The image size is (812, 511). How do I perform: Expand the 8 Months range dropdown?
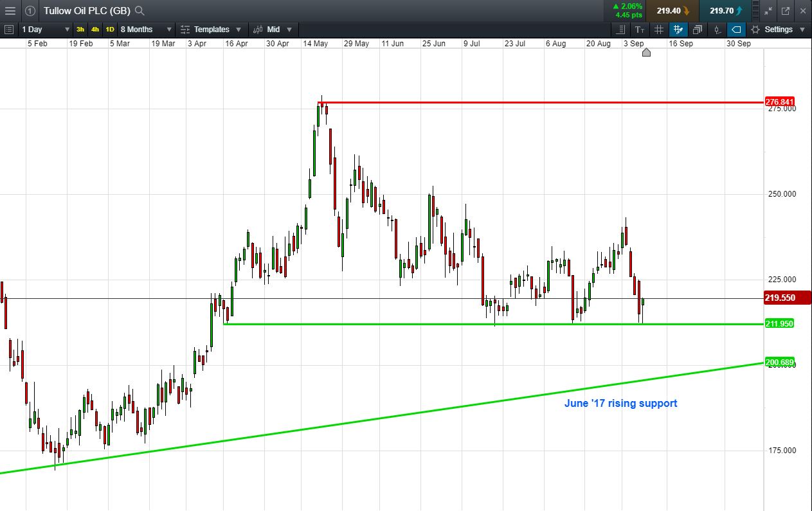pos(146,30)
